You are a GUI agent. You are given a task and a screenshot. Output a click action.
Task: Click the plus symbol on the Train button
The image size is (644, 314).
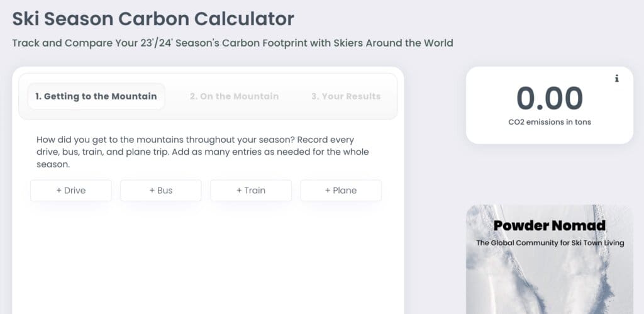point(239,190)
